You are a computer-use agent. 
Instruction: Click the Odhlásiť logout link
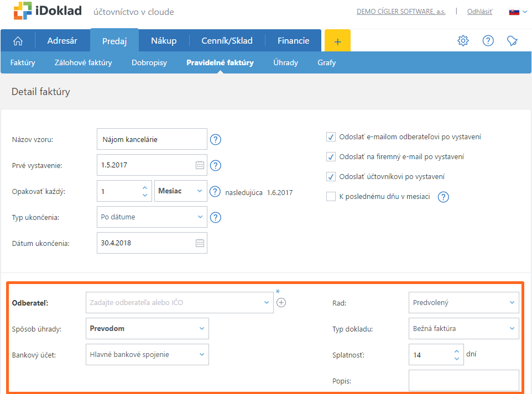click(479, 12)
